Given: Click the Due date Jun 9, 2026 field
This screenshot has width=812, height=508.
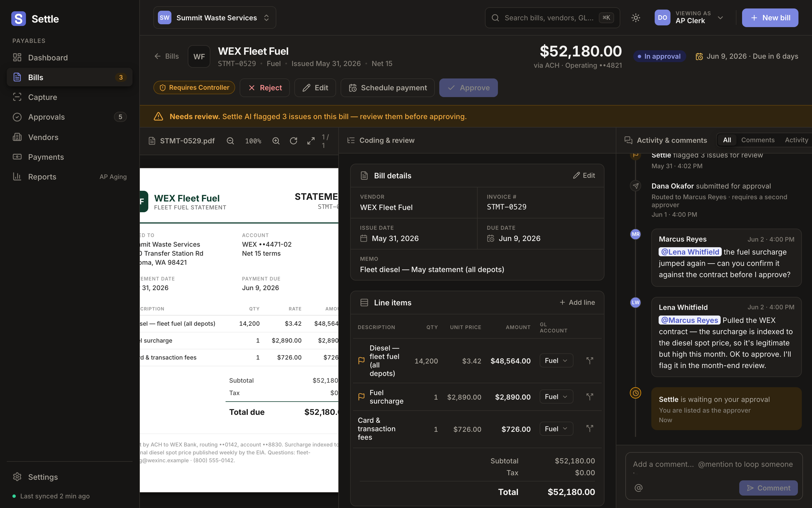Looking at the screenshot, I should click(540, 234).
